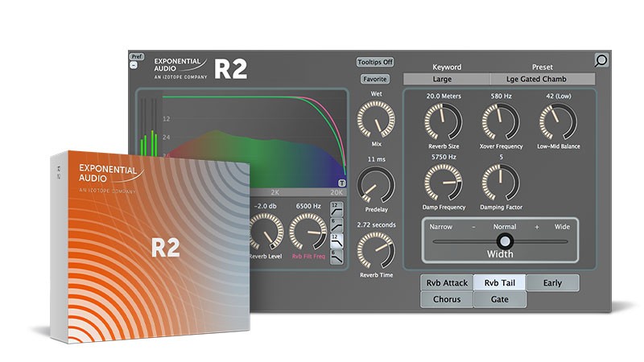Click the Rvb Filt Freq knob
Viewport: 644px width, 362px height.
[308, 232]
